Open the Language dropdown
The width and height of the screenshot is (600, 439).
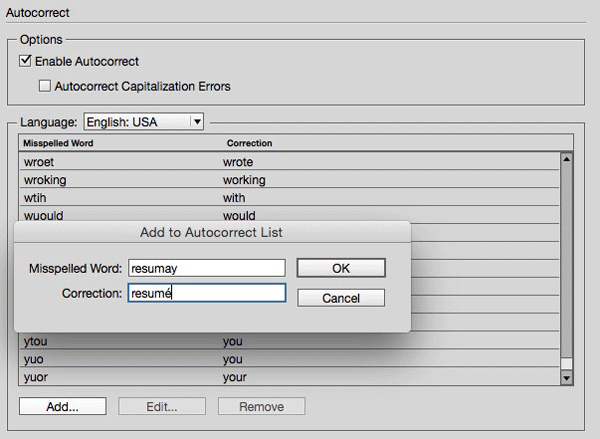143,122
